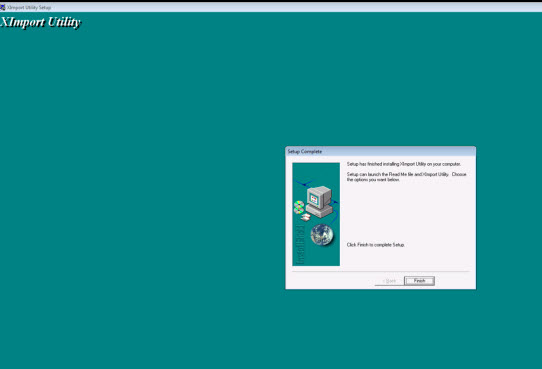Click the Setup Complete dialog title bar
The width and height of the screenshot is (542, 369).
click(380, 151)
